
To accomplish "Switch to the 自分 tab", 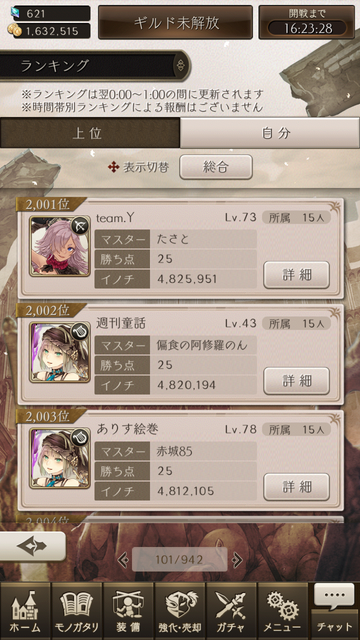I will [x=270, y=133].
